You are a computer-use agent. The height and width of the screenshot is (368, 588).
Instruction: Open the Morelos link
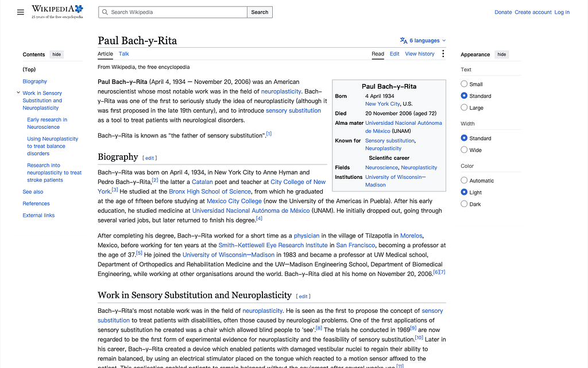coord(411,235)
